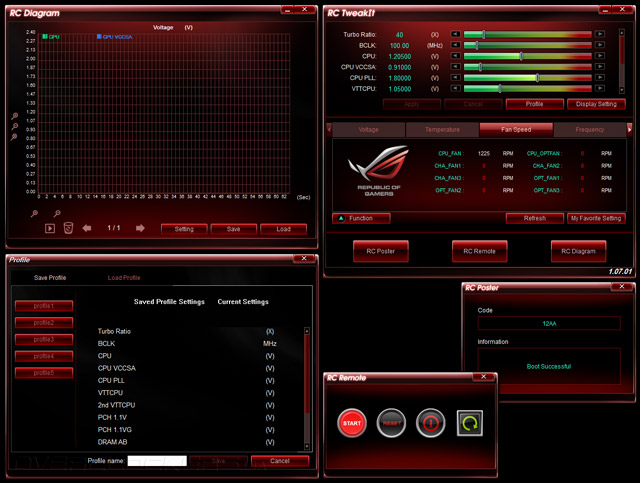This screenshot has width=640, height=483.
Task: Click the START button in RC Remote
Action: coord(352,423)
